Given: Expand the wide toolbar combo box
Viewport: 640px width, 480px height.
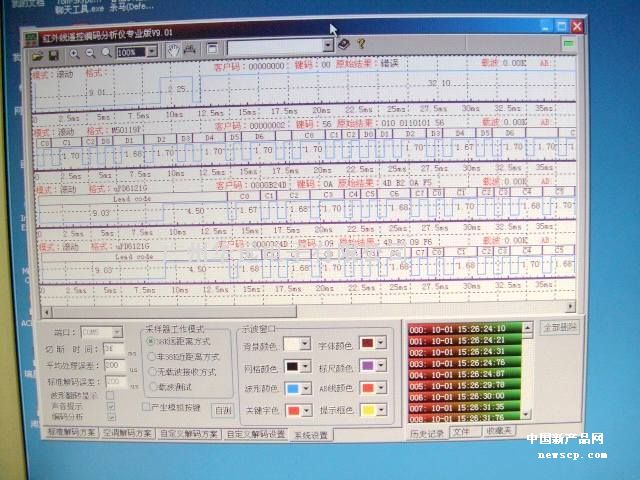Looking at the screenshot, I should point(328,46).
